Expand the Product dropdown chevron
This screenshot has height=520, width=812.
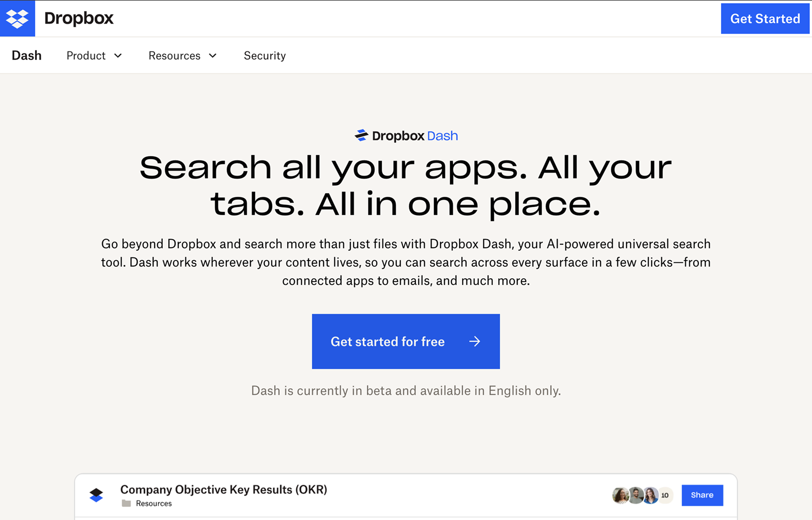[x=118, y=56]
